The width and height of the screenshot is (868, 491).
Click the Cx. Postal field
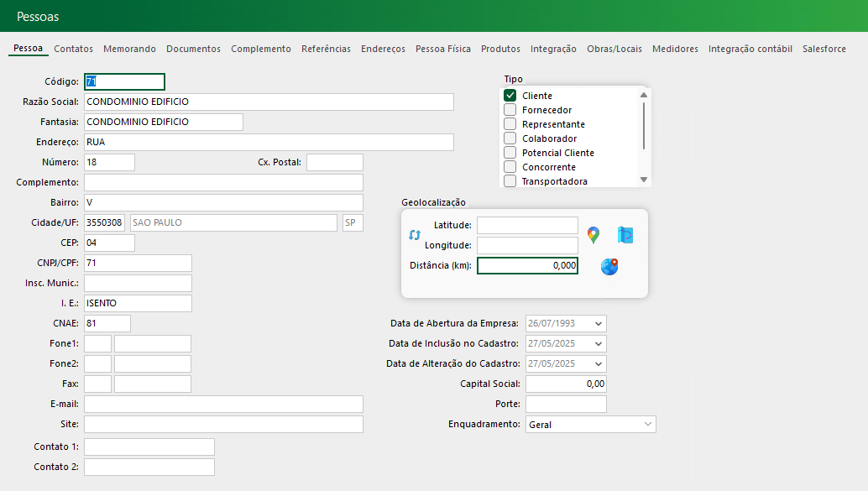coord(335,162)
